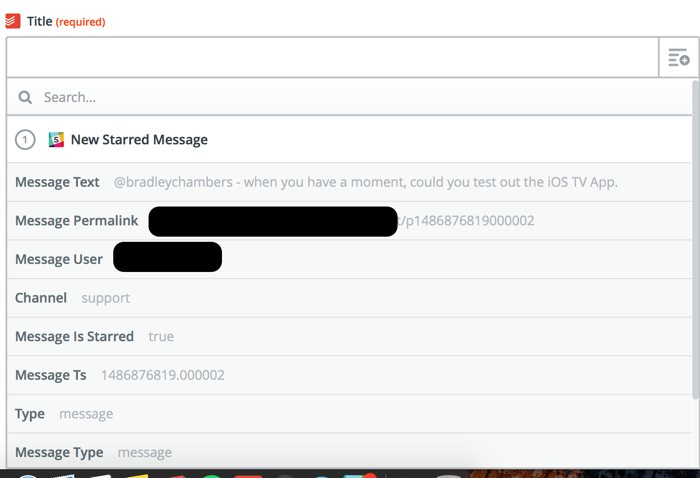The width and height of the screenshot is (700, 478).
Task: Open the insert field icon button
Action: point(679,58)
